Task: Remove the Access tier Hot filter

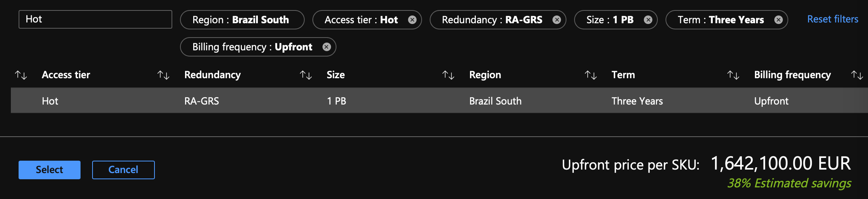Action: point(412,20)
